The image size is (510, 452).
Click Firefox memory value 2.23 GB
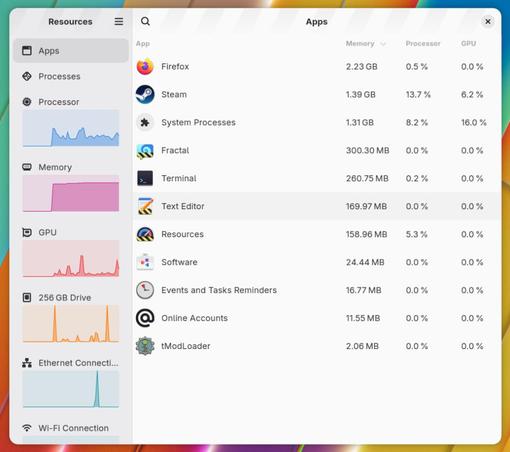361,67
